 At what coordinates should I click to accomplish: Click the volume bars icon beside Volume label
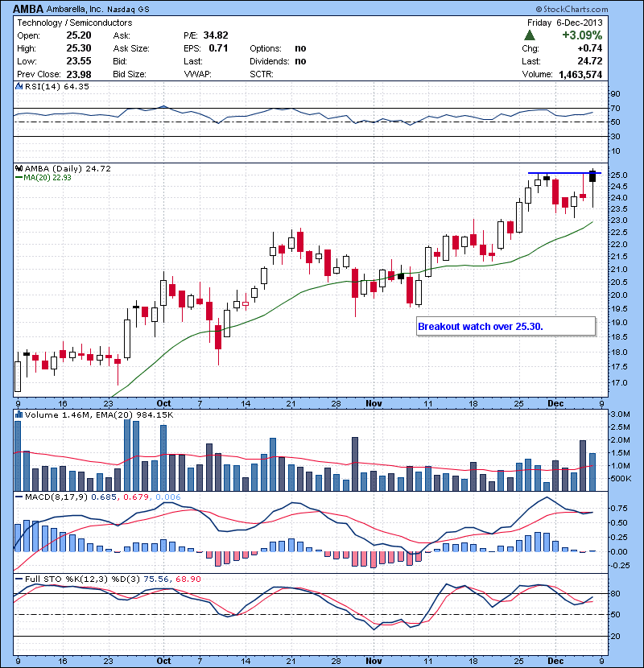click(x=19, y=414)
